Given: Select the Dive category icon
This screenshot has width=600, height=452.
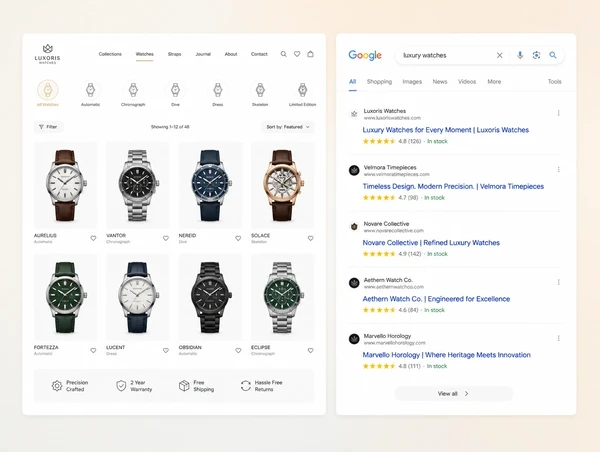Looking at the screenshot, I should pos(175,90).
